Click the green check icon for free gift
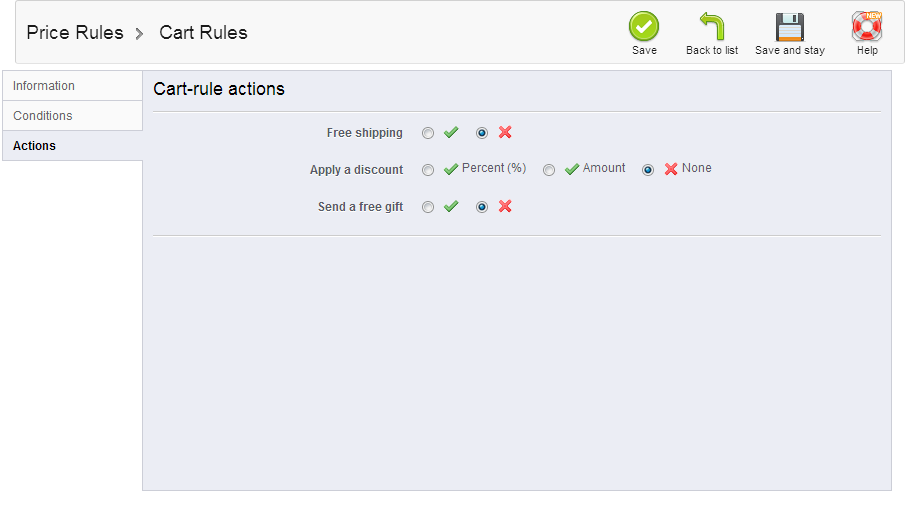 (x=451, y=207)
